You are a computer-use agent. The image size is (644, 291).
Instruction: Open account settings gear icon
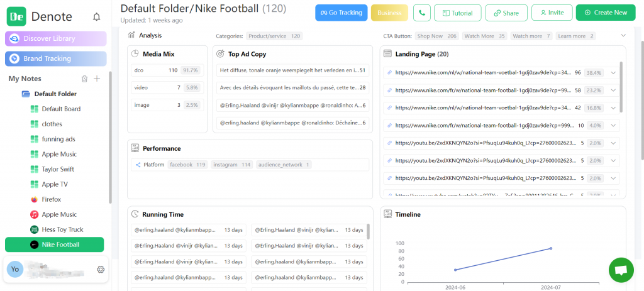(100, 269)
